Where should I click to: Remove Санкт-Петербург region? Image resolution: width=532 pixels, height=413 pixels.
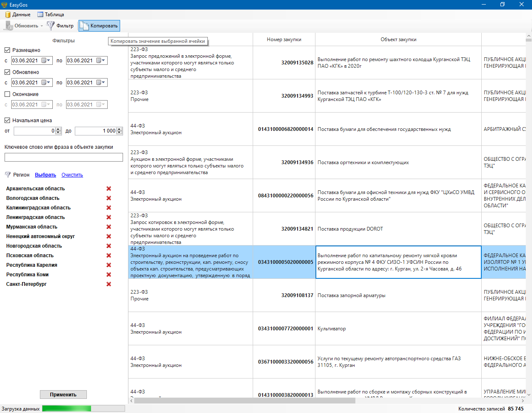[109, 284]
